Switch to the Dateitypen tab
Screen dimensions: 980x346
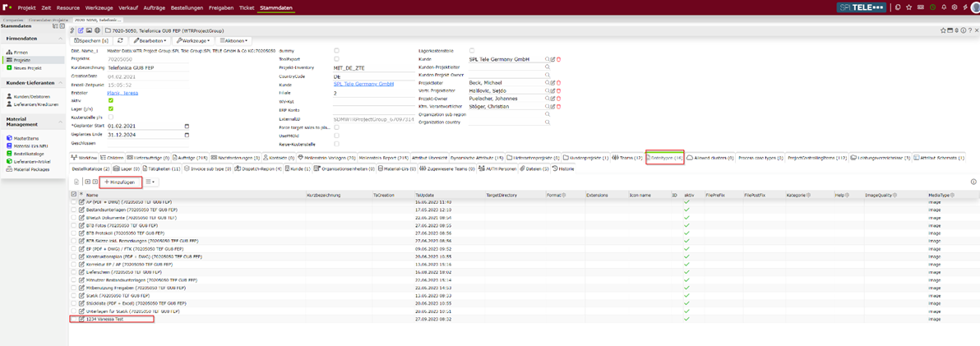tap(664, 158)
